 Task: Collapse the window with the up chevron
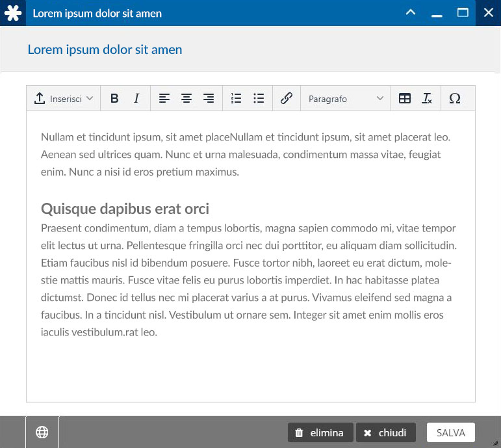click(x=411, y=12)
